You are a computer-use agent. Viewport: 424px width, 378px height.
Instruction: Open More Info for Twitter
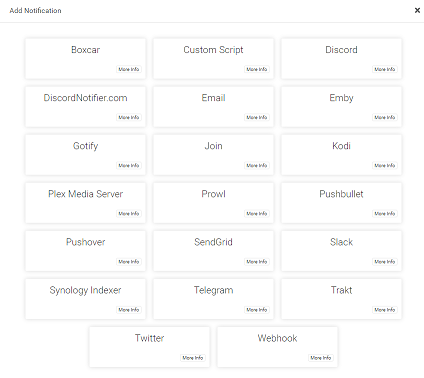point(193,357)
